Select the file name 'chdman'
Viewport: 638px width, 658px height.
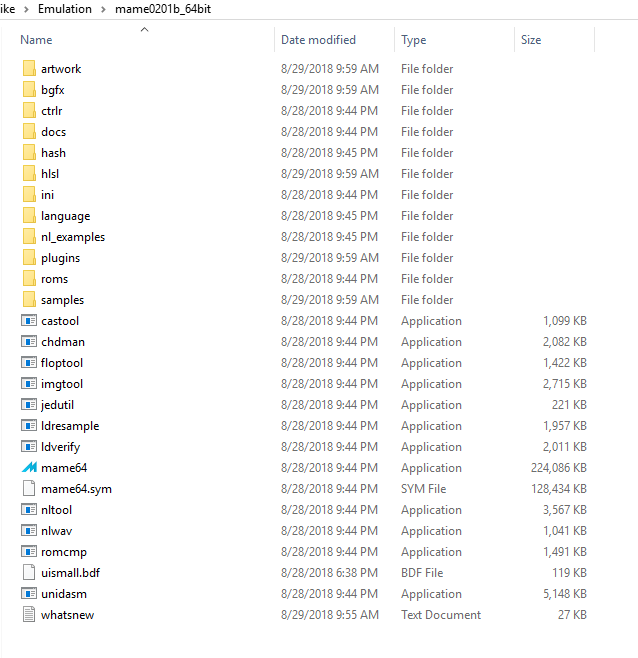coord(63,342)
